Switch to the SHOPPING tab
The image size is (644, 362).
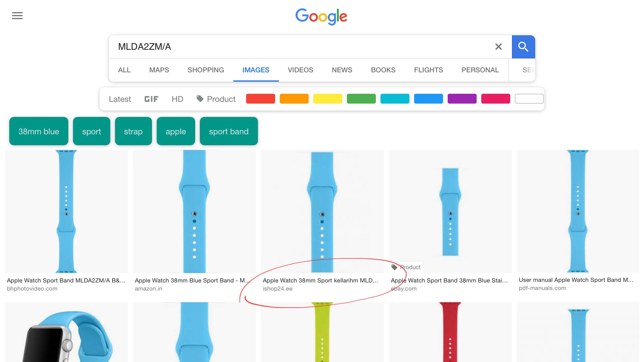pos(206,70)
